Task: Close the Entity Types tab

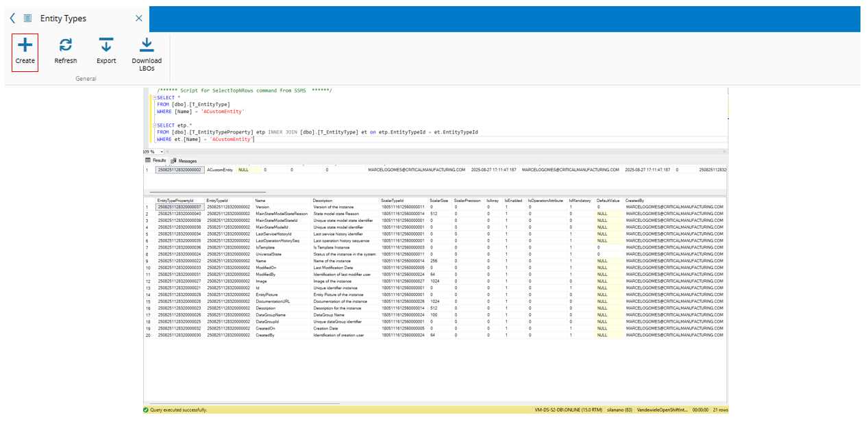Action: pyautogui.click(x=138, y=18)
